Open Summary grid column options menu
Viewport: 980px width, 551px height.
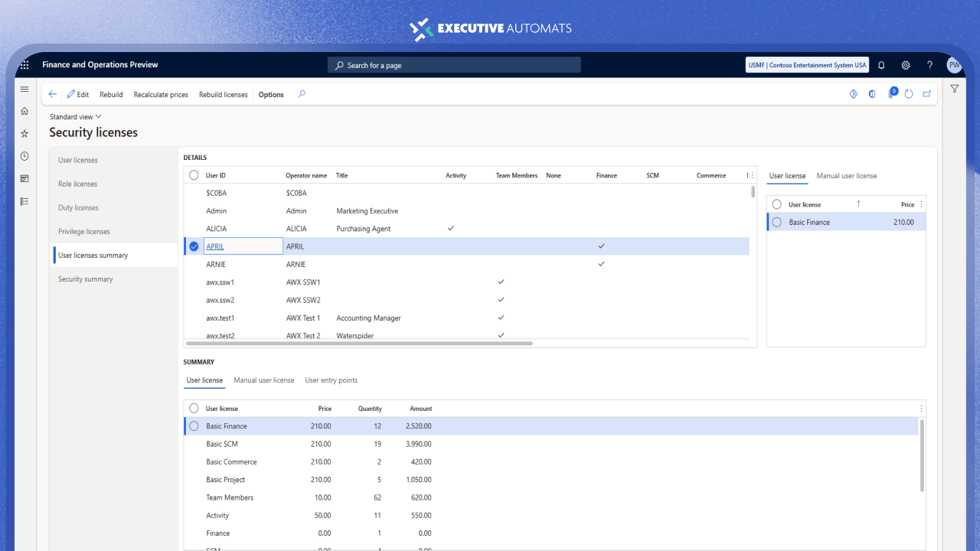[921, 409]
